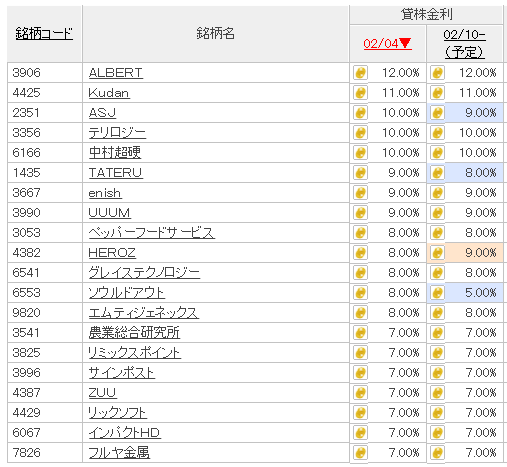Click the highlighted 8.00% cell for TATERU
The height and width of the screenshot is (467, 507).
tap(465, 173)
